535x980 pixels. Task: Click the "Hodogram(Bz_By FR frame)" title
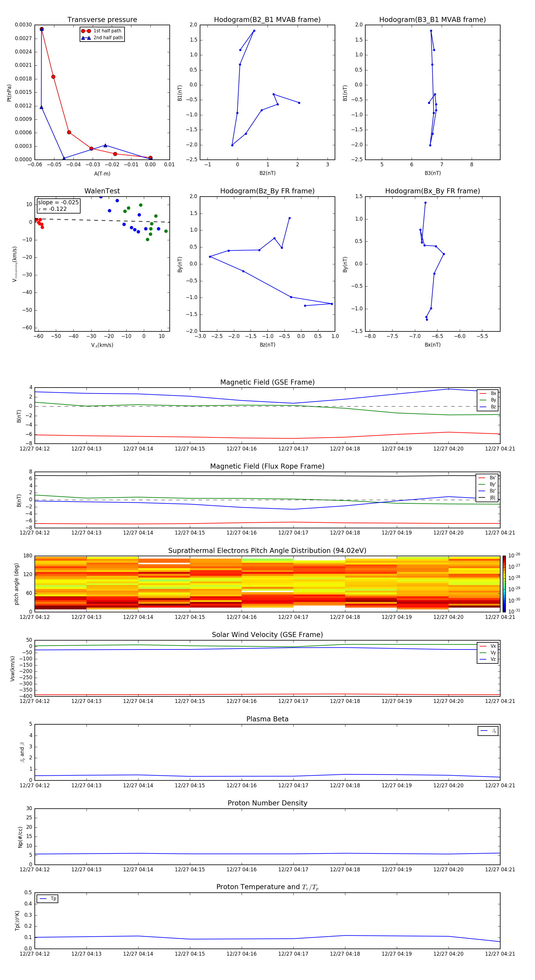coord(267,191)
